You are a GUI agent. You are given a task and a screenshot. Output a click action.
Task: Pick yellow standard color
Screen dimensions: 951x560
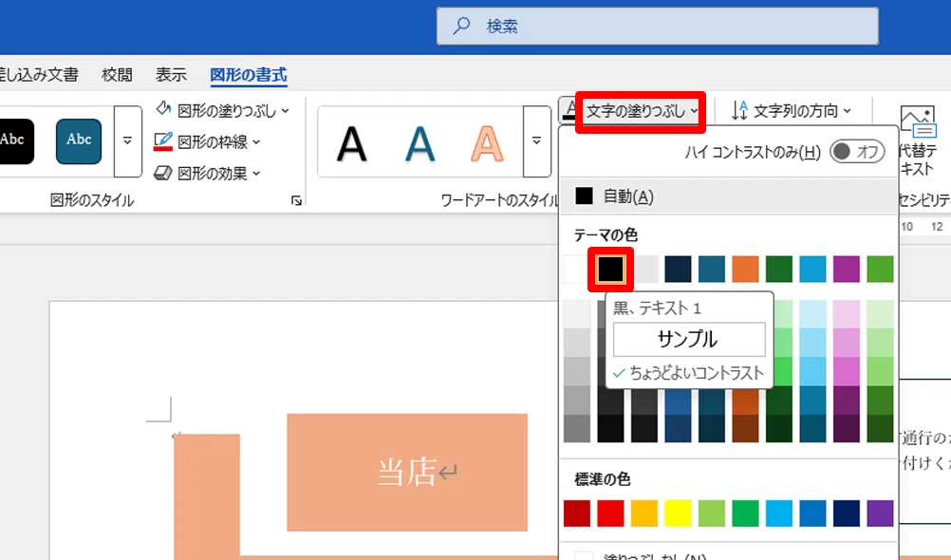pos(678,513)
